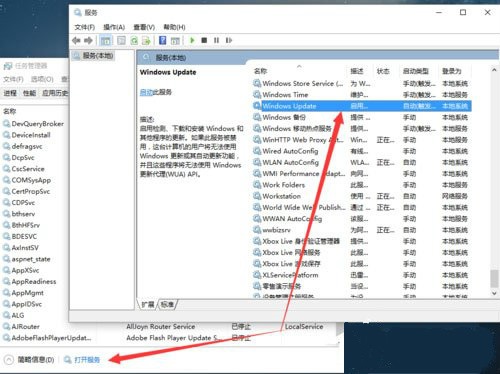Pause the service with the pause icon

217,40
